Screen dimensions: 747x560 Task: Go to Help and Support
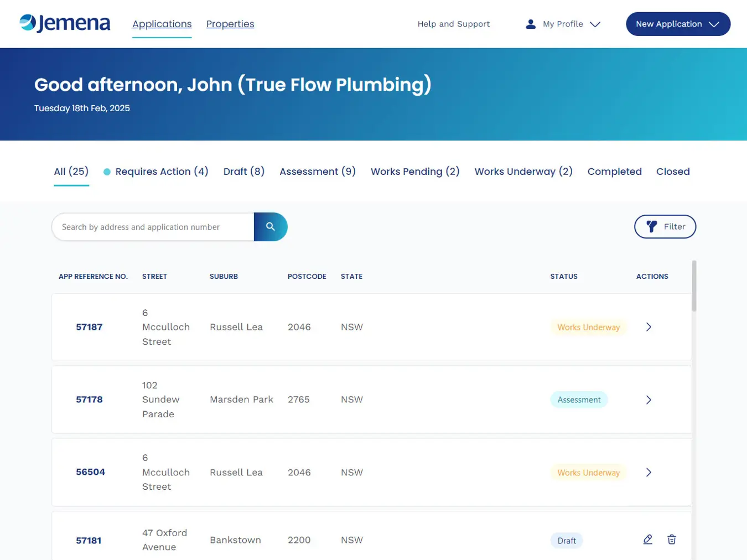click(x=453, y=24)
